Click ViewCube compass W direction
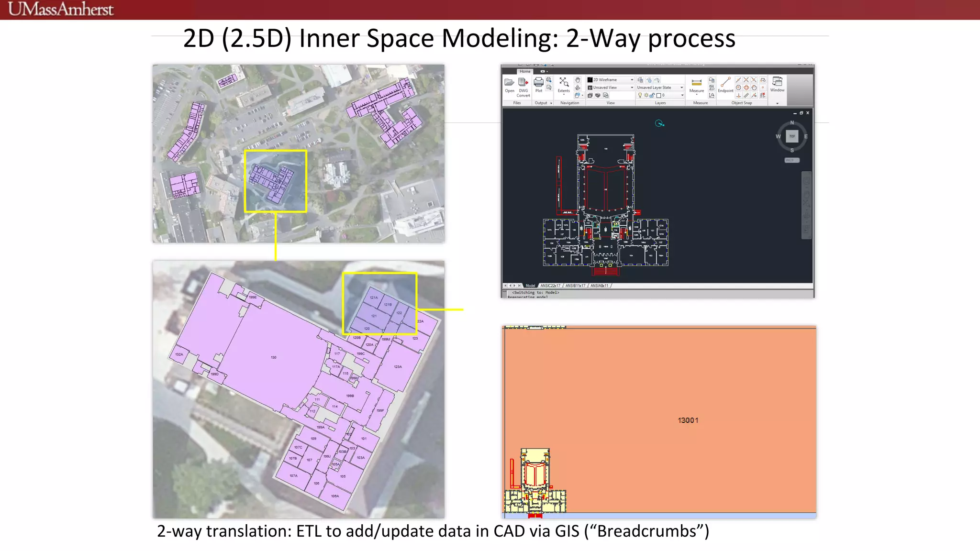Screen dimensions: 980x551 point(778,136)
